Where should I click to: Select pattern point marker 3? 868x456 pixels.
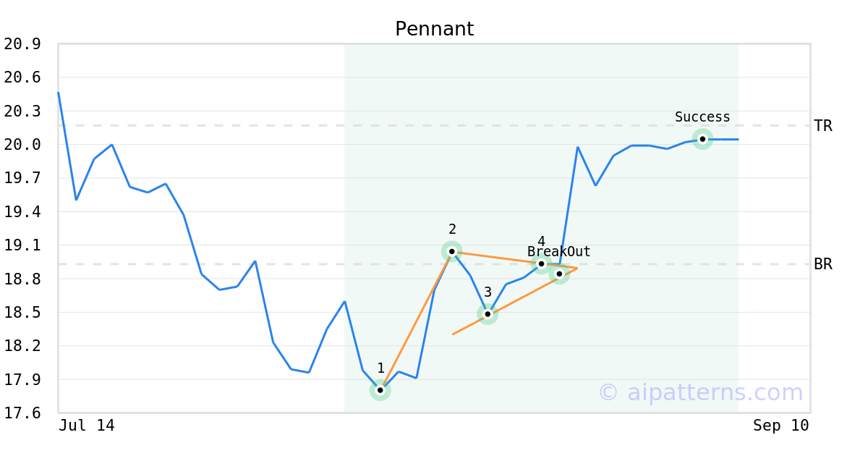click(x=488, y=314)
